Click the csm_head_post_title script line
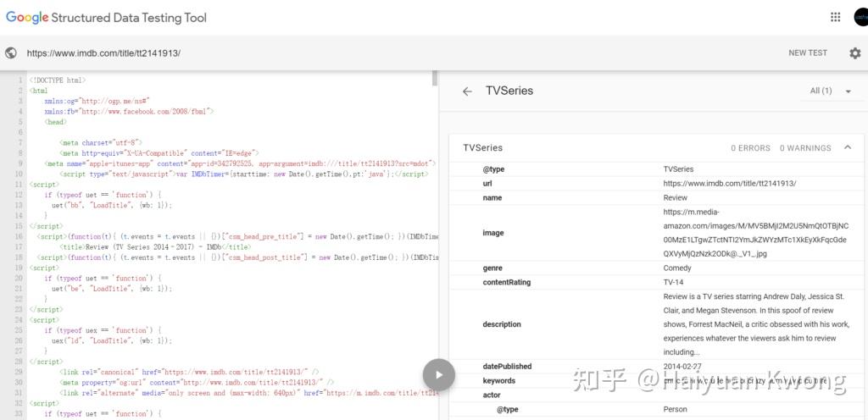This screenshot has height=420, width=868. coord(237,257)
